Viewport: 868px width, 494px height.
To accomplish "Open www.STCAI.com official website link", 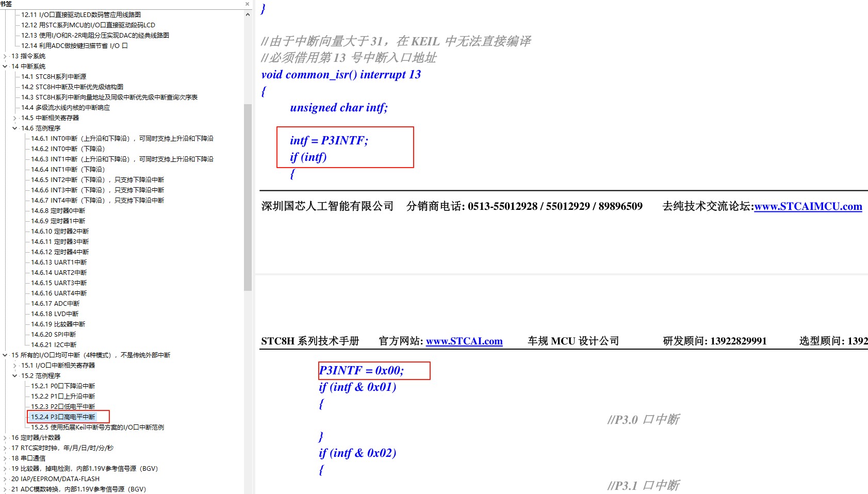I will point(464,341).
